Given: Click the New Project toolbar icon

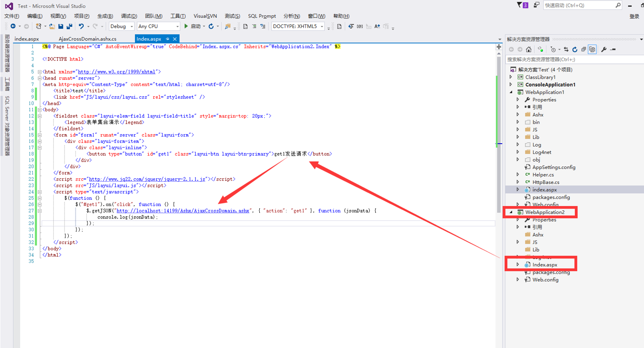Looking at the screenshot, I should (38, 27).
